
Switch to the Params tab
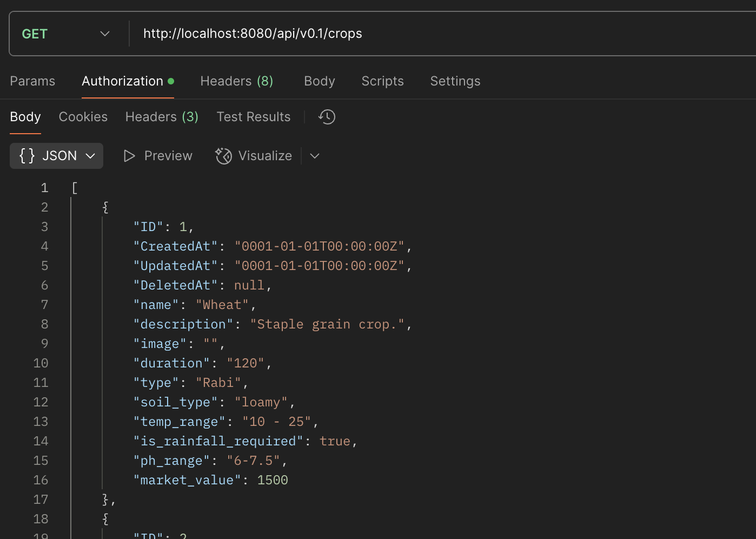click(32, 81)
